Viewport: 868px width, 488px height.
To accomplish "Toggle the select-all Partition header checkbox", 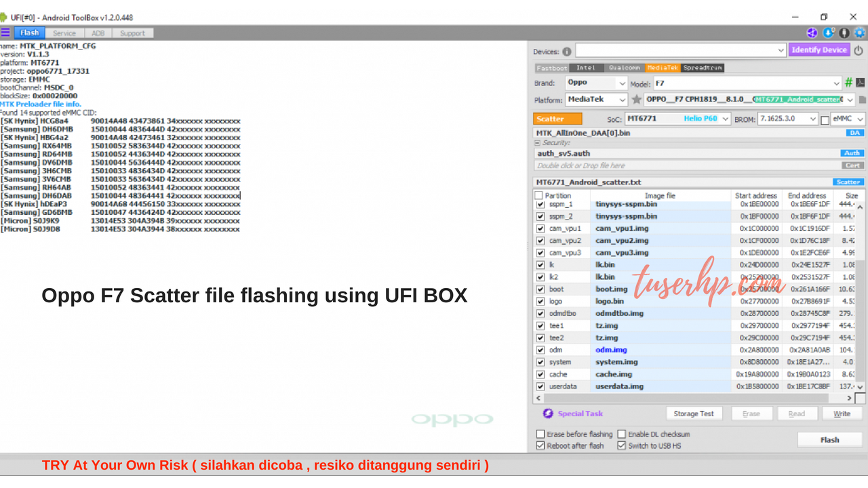I will click(x=539, y=196).
